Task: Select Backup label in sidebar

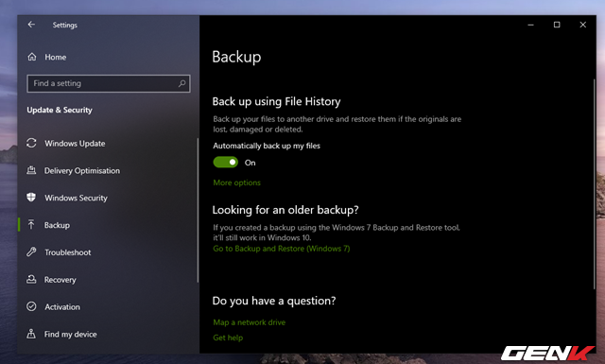Action: tap(57, 225)
